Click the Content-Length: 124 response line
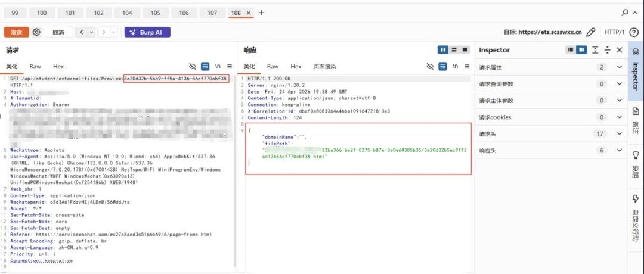 coord(275,117)
